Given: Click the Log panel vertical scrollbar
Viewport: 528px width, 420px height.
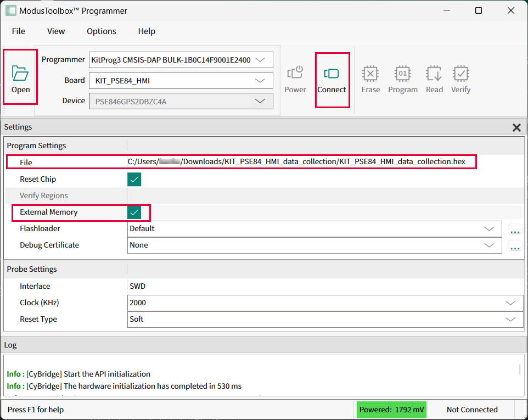Looking at the screenshot, I should click(520, 369).
